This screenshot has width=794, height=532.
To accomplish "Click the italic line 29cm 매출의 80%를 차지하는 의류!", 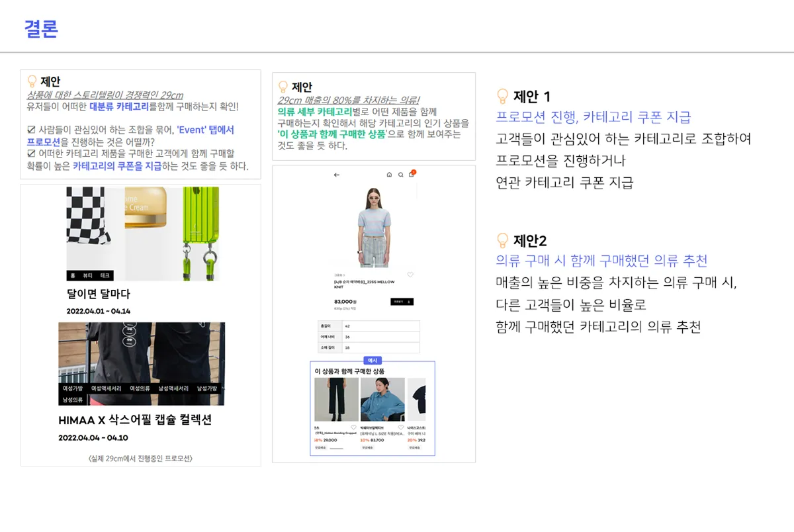I will (x=349, y=100).
